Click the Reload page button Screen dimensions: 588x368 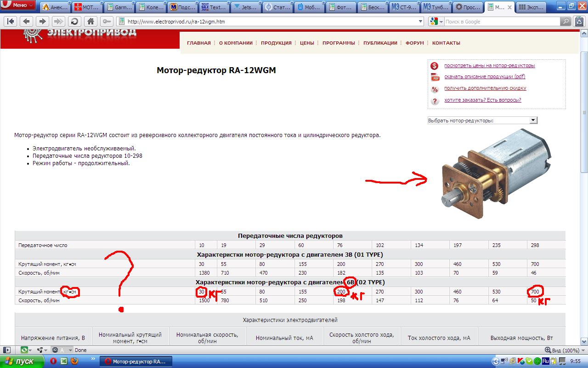pos(74,22)
